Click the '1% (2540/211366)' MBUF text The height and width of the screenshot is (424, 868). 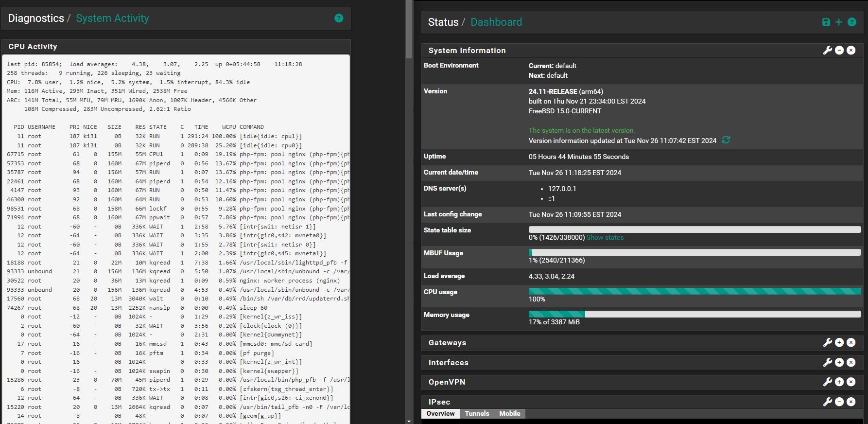coord(557,260)
